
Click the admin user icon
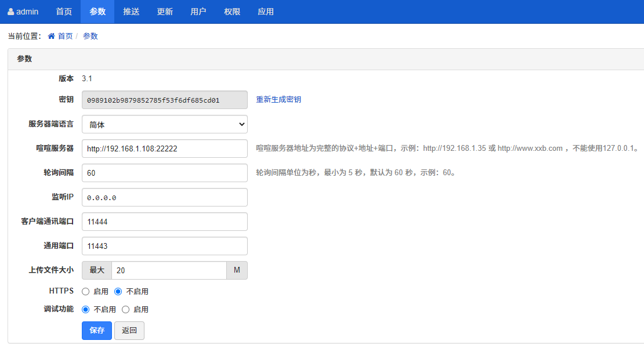(10, 12)
